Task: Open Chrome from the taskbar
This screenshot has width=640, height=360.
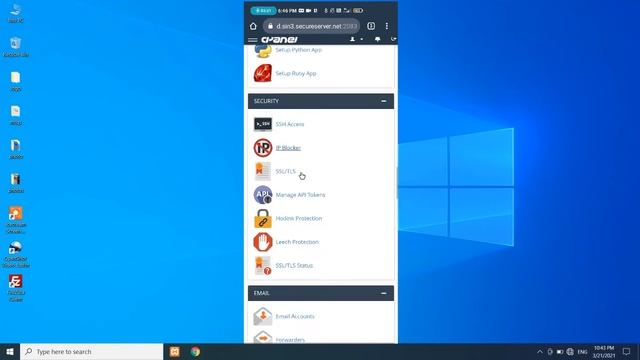Action: [195, 351]
